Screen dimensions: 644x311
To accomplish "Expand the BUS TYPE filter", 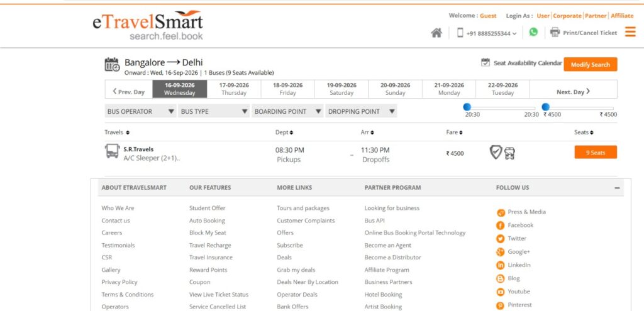I will click(x=214, y=111).
